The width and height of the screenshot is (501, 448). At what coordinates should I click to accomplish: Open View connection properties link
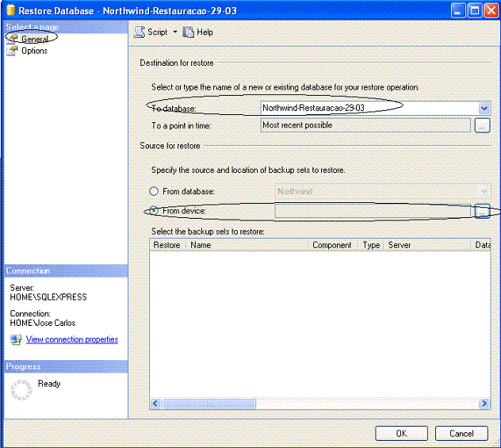point(72,339)
